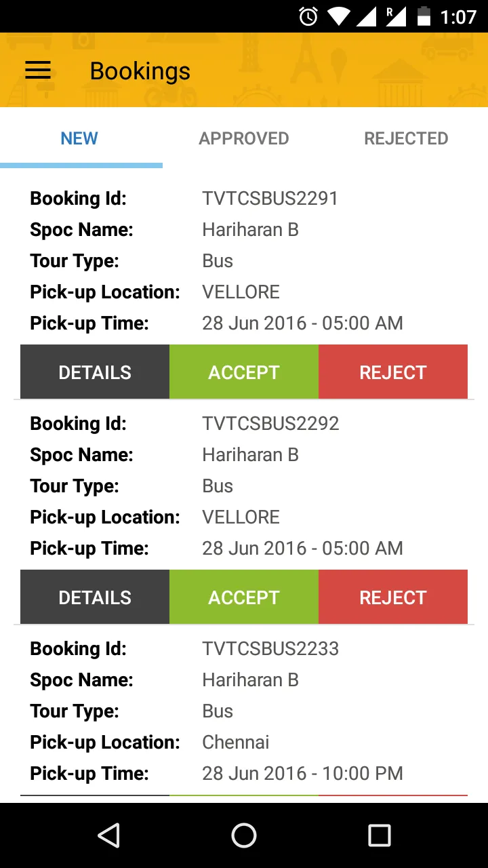Tap pick-up time 28 Jun 2016 - 10:00 PM
The width and height of the screenshot is (488, 868).
(x=302, y=773)
